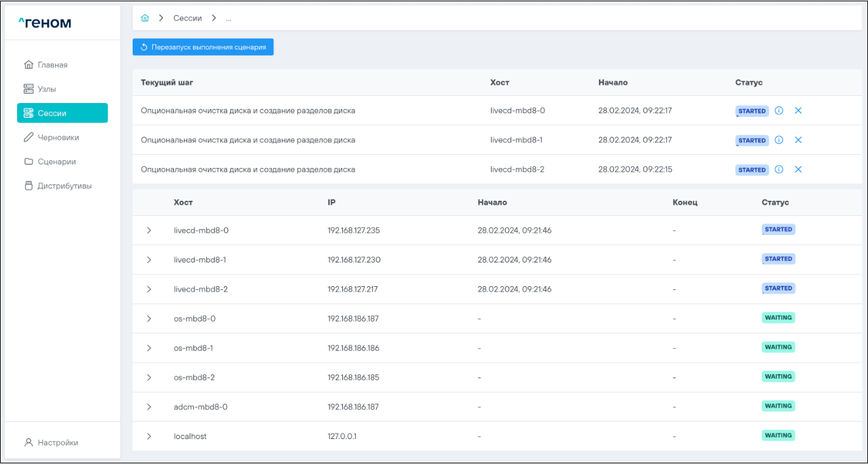The image size is (868, 464).
Task: Click Сессии breadcrumb link
Action: [x=187, y=18]
